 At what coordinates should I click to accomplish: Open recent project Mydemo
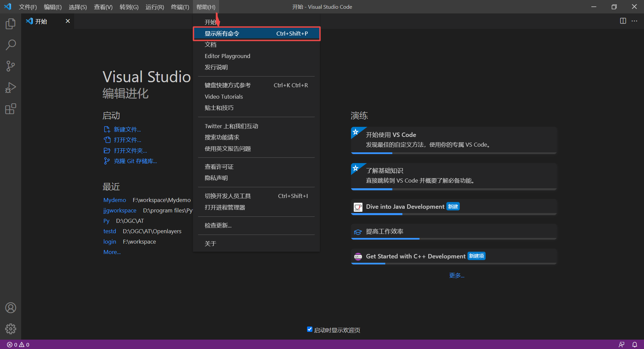pyautogui.click(x=115, y=200)
